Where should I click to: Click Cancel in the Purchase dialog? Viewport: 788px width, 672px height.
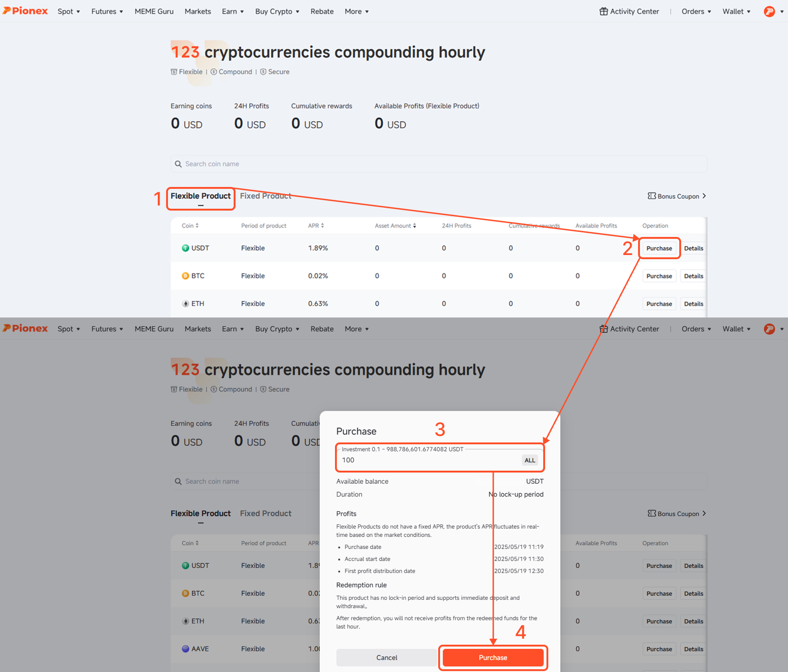tap(387, 658)
